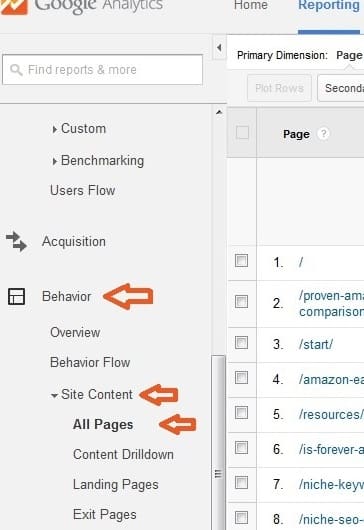Image resolution: width=364 pixels, height=530 pixels.
Task: Click the magnifier icon in search box
Action: pos(16,70)
